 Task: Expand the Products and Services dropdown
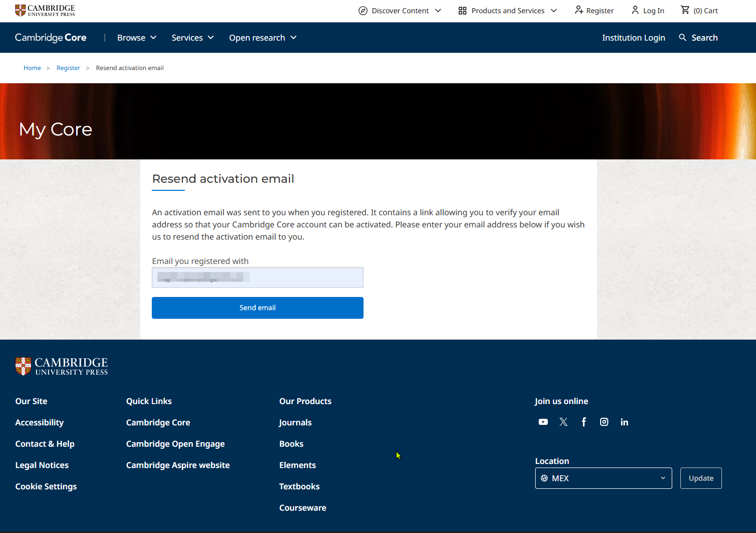pos(554,11)
